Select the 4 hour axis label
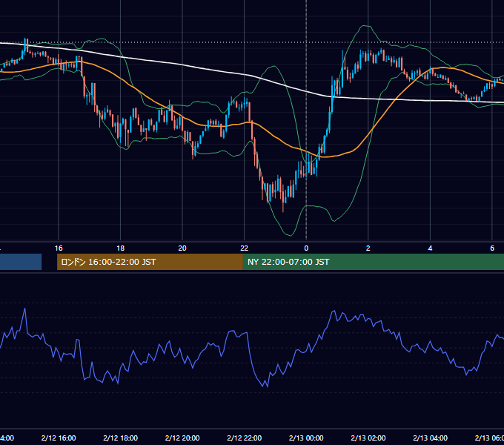The width and height of the screenshot is (504, 445). (x=430, y=248)
